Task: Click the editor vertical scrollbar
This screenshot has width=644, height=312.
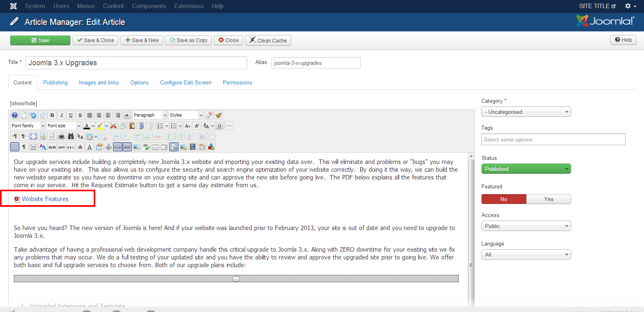Action: coord(471,230)
